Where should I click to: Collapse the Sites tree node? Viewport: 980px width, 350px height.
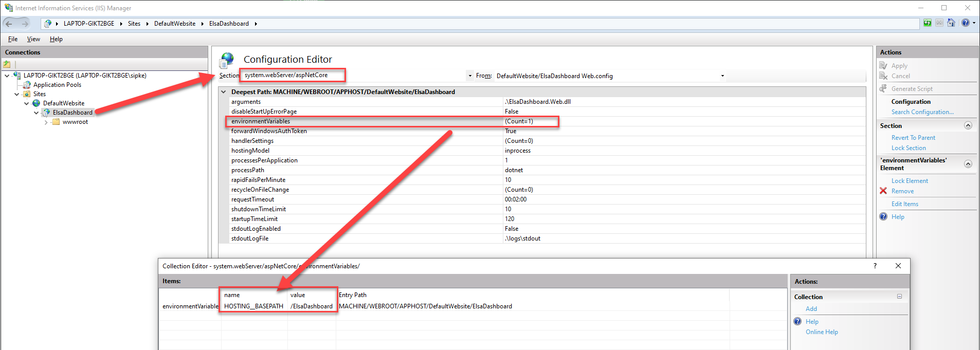coord(16,94)
